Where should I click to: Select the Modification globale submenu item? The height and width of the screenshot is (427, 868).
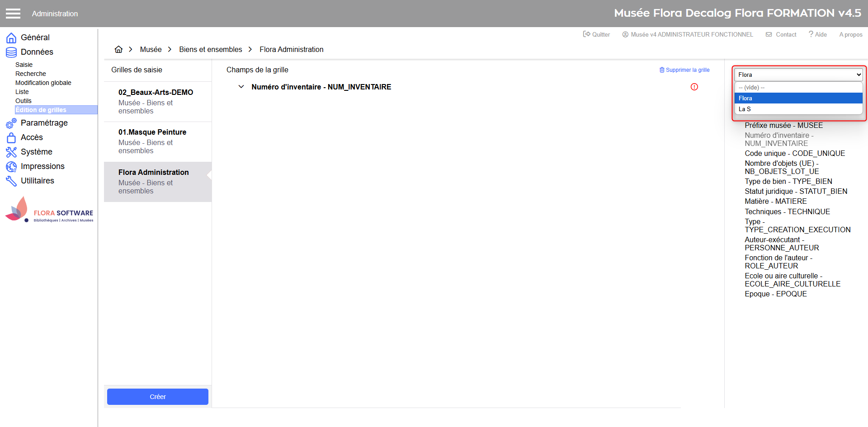[x=43, y=83]
